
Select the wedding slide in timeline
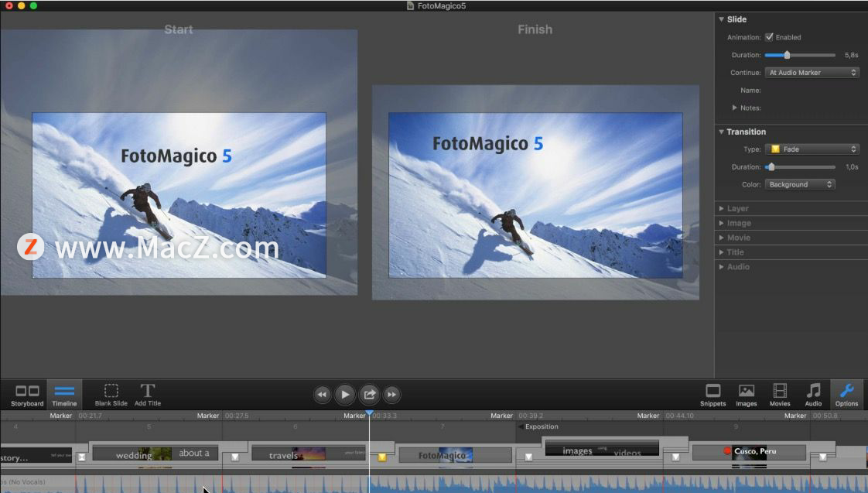tap(155, 454)
